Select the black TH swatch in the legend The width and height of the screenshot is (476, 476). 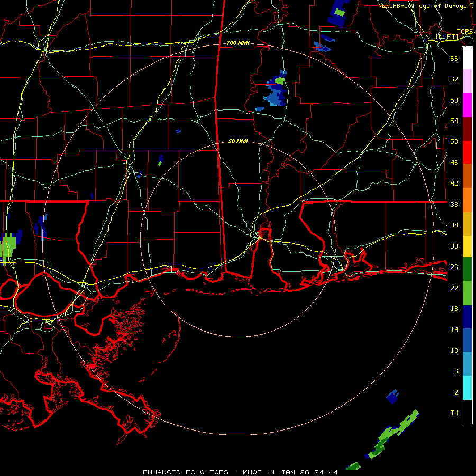pyautogui.click(x=467, y=411)
